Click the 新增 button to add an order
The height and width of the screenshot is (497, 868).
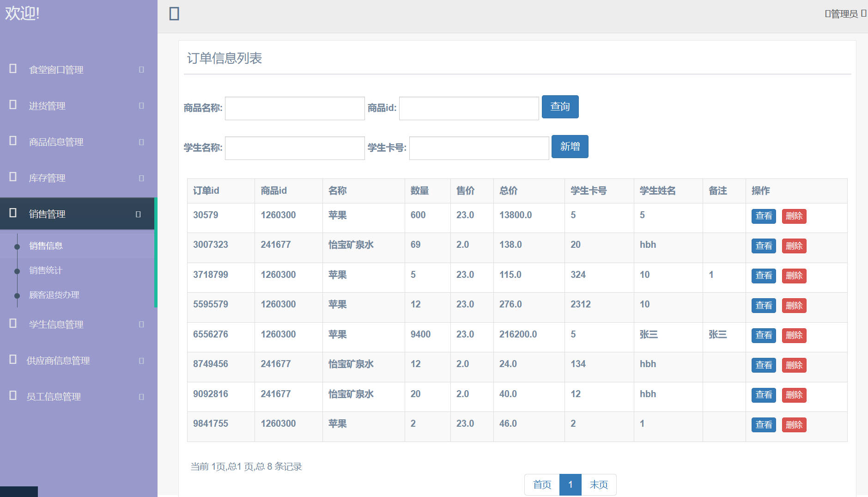click(570, 147)
